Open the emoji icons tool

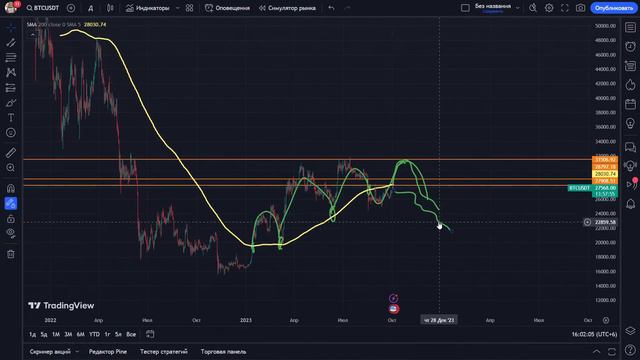[11, 133]
